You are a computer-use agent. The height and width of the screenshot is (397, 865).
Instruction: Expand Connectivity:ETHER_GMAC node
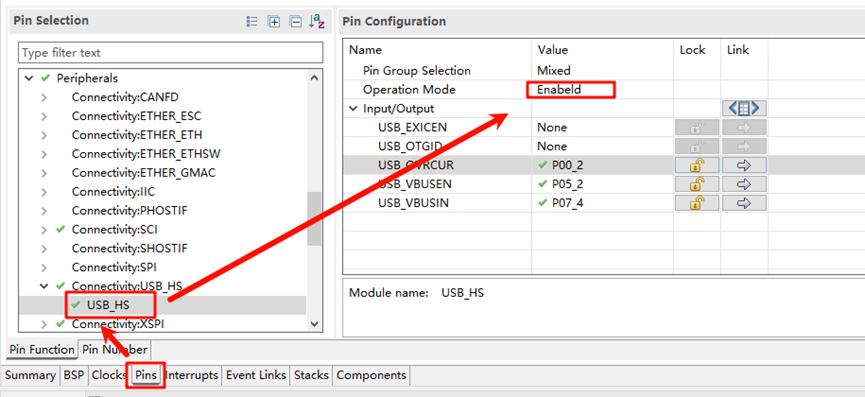coord(44,173)
